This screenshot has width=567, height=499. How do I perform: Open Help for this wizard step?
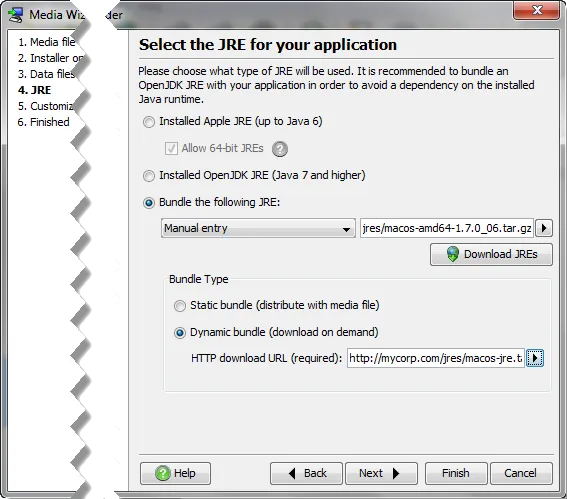click(175, 473)
